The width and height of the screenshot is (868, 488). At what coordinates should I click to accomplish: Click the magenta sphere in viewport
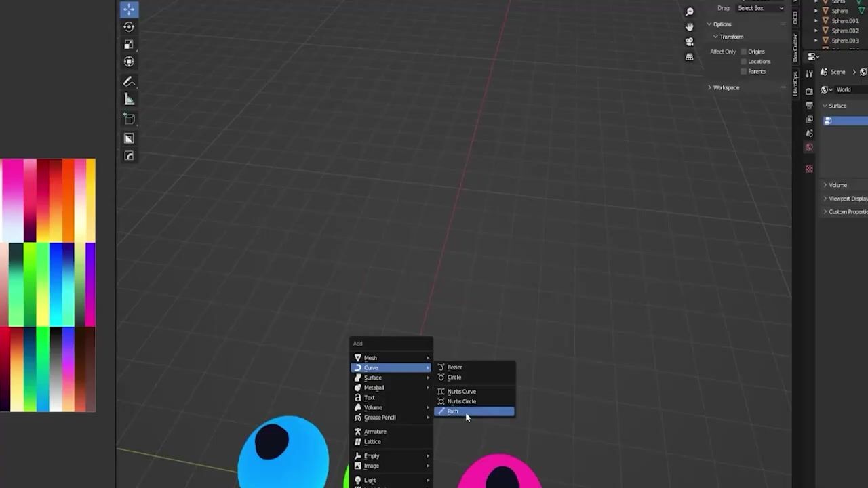500,472
